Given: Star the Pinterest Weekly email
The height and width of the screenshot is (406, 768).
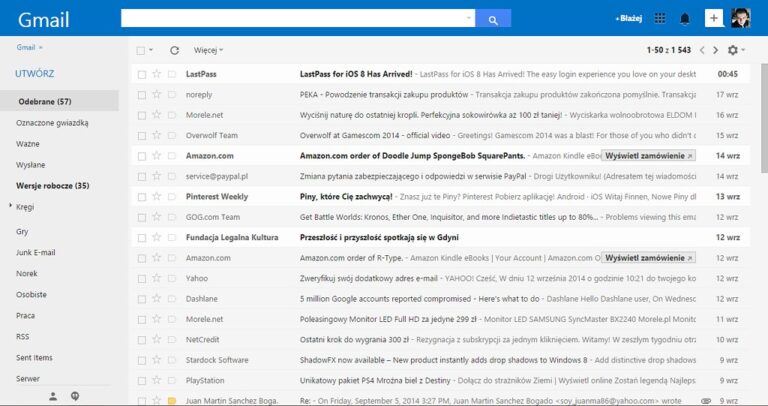Looking at the screenshot, I should coord(157,196).
